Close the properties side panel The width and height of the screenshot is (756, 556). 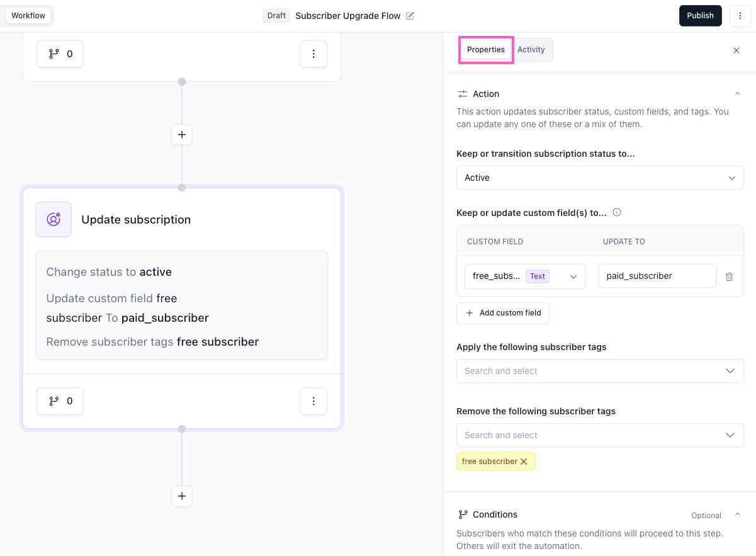[736, 50]
